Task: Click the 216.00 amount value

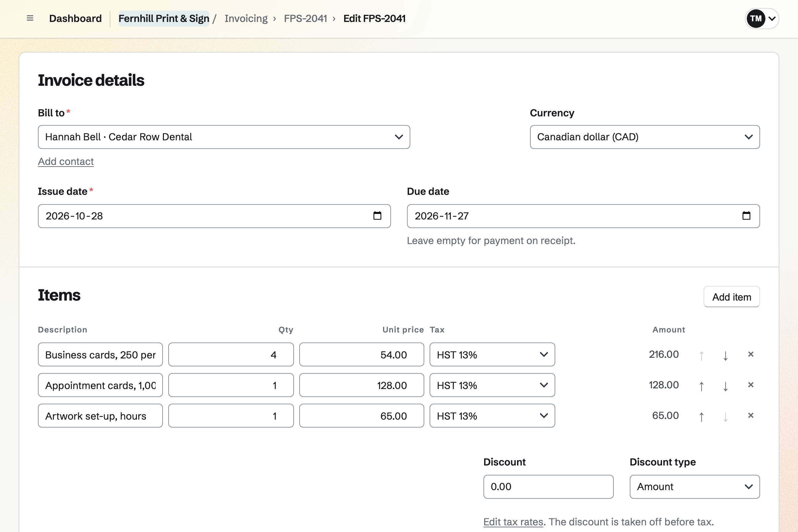Action: click(664, 354)
